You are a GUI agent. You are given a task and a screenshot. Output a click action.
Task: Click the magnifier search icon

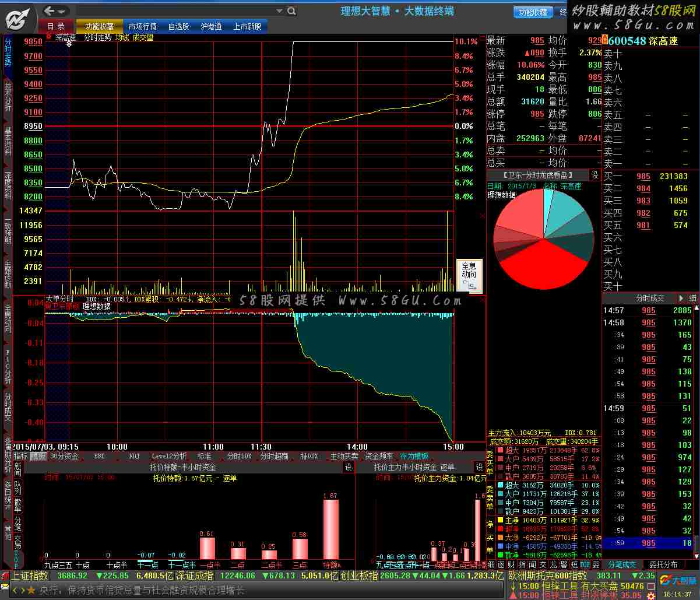point(291,11)
